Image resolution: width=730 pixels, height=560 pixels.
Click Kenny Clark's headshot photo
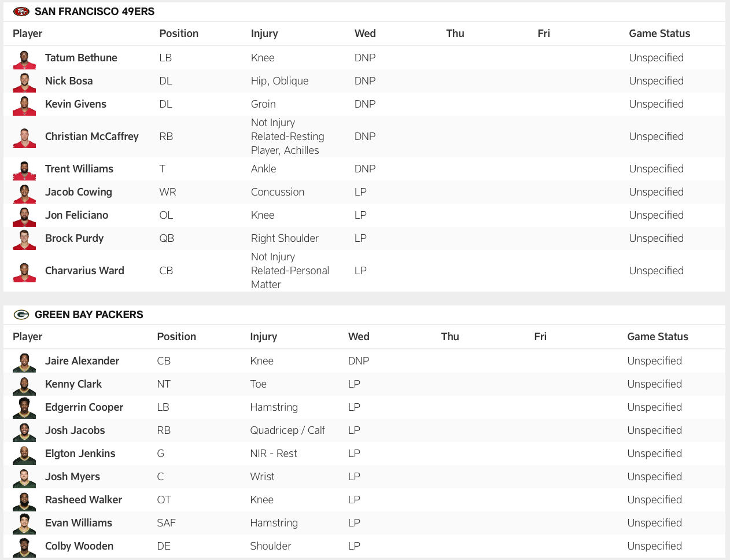[24, 384]
